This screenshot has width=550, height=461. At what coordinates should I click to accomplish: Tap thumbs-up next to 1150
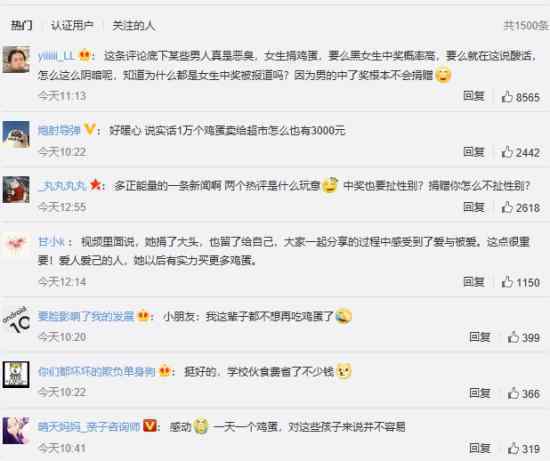pyautogui.click(x=507, y=282)
